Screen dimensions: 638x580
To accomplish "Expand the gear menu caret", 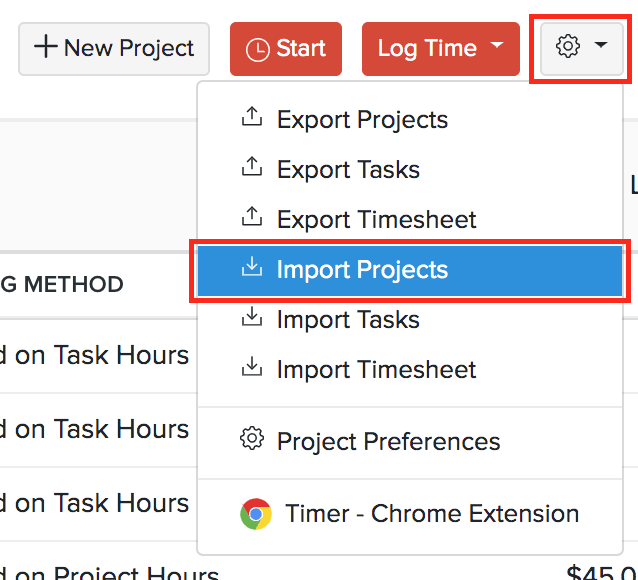I will point(600,47).
